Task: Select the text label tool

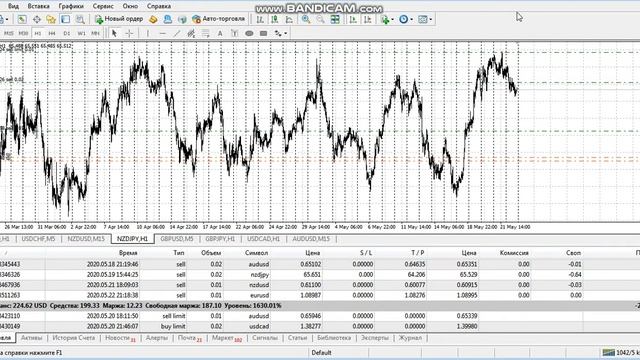Action: click(x=234, y=33)
